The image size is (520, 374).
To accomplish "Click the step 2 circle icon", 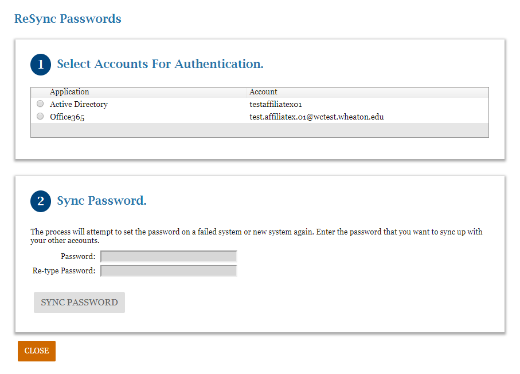I will 41,201.
